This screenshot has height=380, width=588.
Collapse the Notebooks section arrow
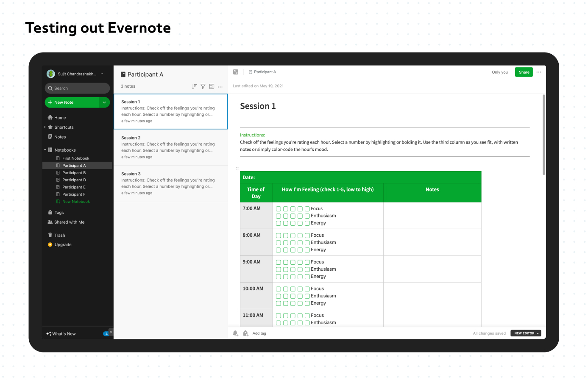pyautogui.click(x=45, y=150)
